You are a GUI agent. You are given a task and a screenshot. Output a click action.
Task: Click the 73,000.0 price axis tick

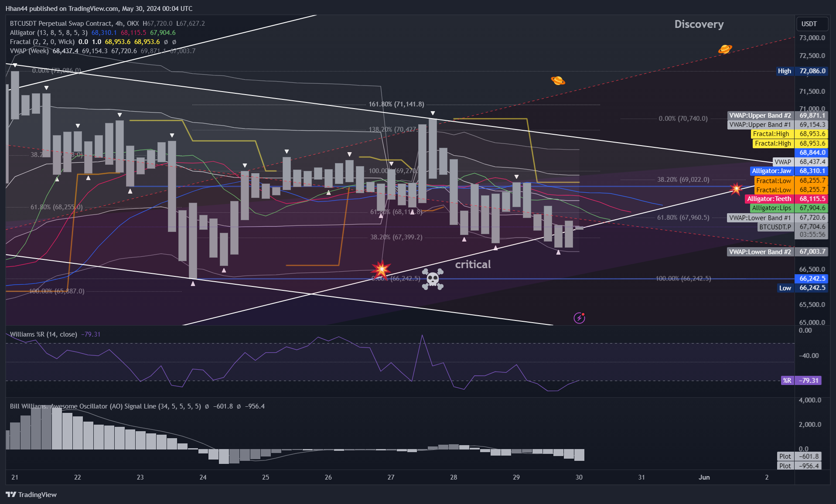coord(812,38)
